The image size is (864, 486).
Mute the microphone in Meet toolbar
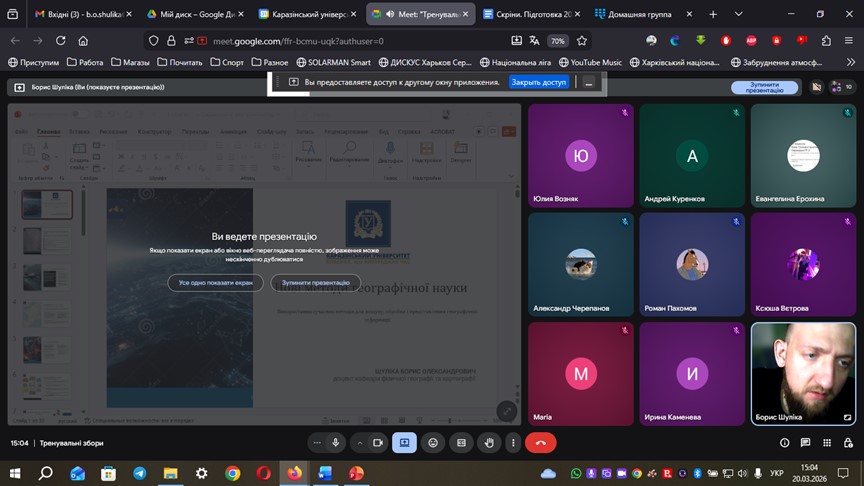pos(336,442)
